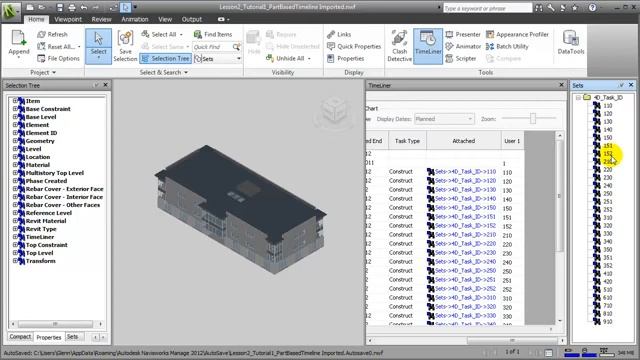Open Links in Display group
Screen dimensions: 640x360
pyautogui.click(x=339, y=34)
